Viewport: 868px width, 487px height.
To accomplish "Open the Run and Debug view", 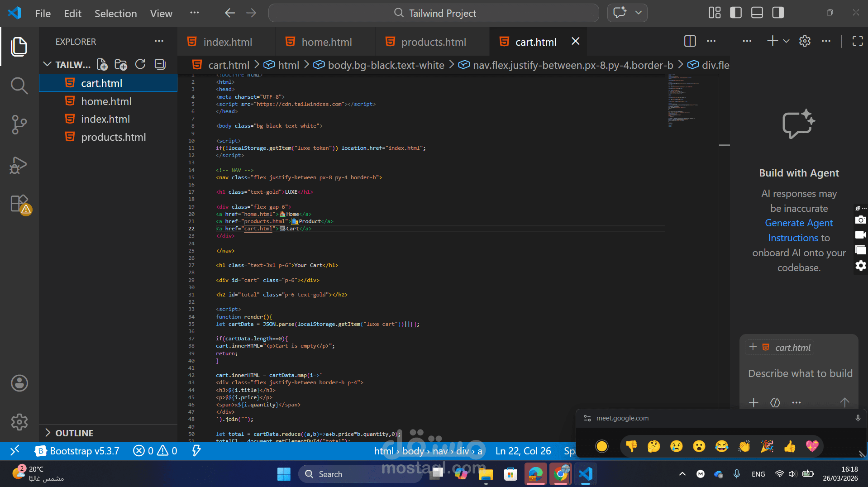I will click(x=19, y=165).
